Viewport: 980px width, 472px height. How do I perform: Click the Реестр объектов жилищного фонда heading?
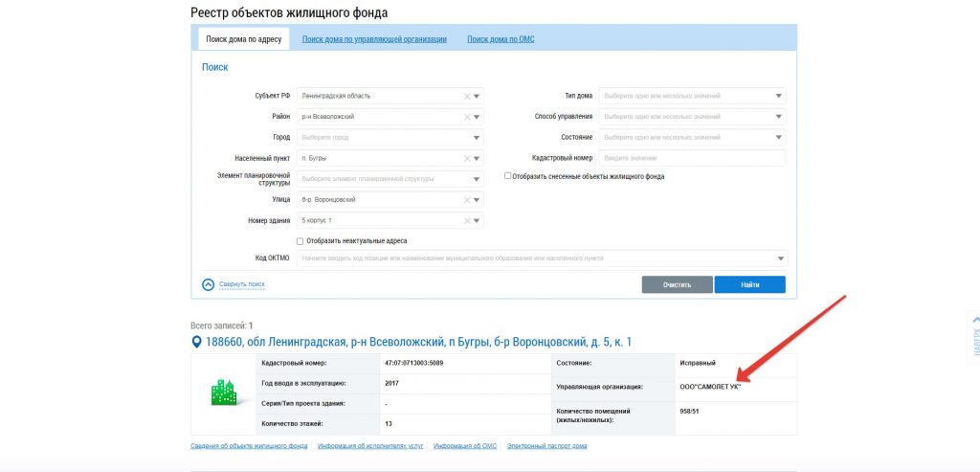289,12
